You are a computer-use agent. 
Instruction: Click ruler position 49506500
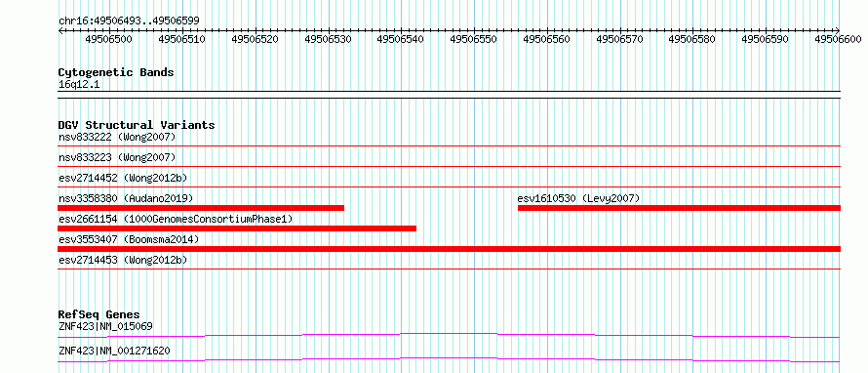(109, 39)
